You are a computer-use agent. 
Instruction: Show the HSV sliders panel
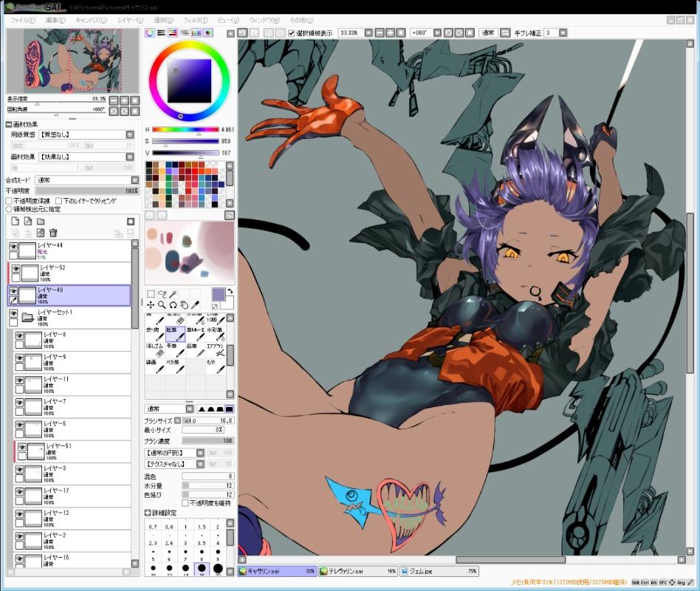pyautogui.click(x=173, y=33)
